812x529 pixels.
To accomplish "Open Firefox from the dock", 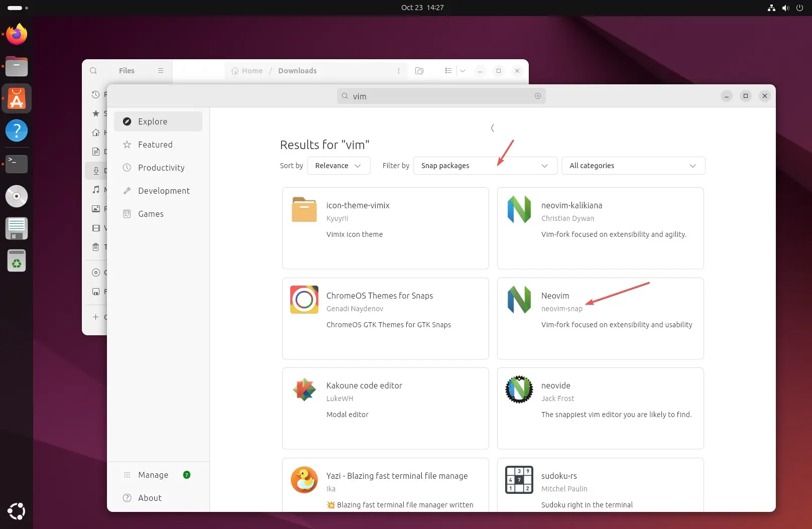I will [x=17, y=35].
